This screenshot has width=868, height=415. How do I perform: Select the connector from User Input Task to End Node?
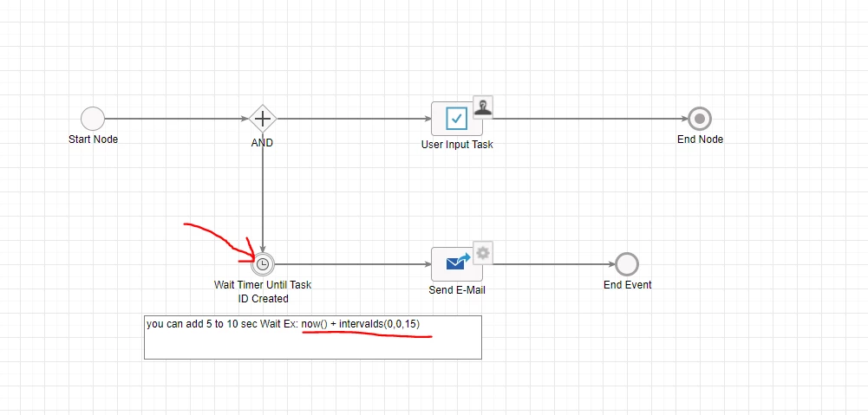[591, 119]
